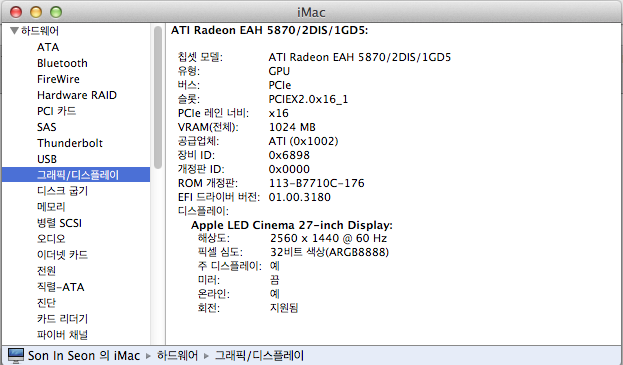Click Son In Seon 의 iMac path item

click(84, 355)
